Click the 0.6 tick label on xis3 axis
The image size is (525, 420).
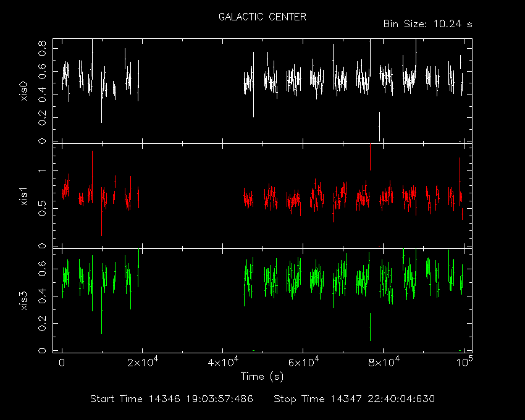[42, 269]
